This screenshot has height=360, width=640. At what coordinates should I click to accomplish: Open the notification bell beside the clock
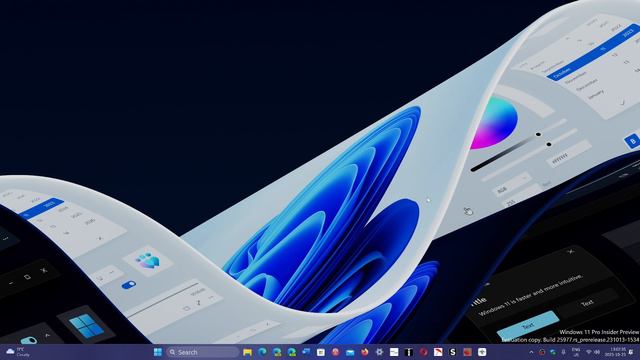pyautogui.click(x=631, y=352)
